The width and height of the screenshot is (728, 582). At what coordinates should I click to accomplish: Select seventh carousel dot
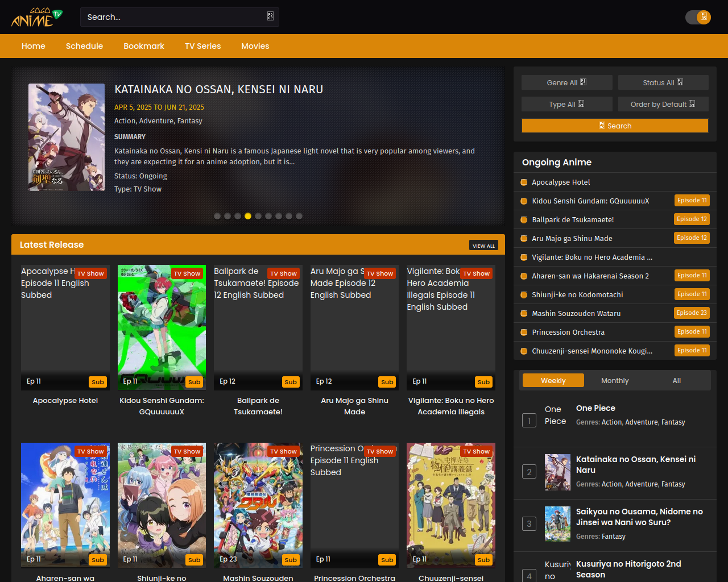(x=279, y=216)
